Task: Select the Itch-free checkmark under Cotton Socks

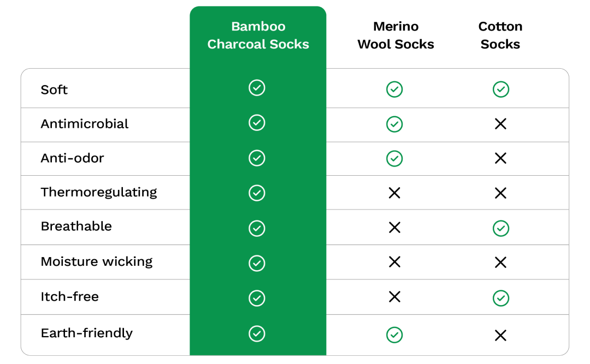Action: pos(501,298)
